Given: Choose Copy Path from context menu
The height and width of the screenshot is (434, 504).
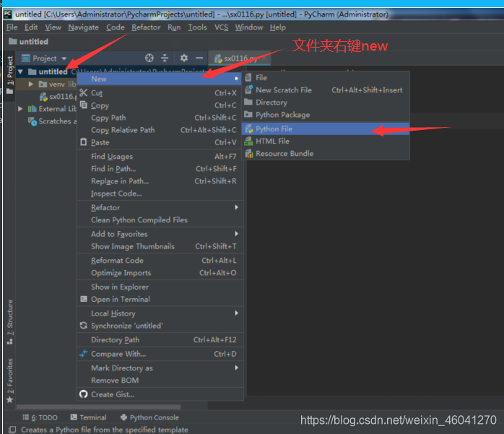Looking at the screenshot, I should point(160,118).
